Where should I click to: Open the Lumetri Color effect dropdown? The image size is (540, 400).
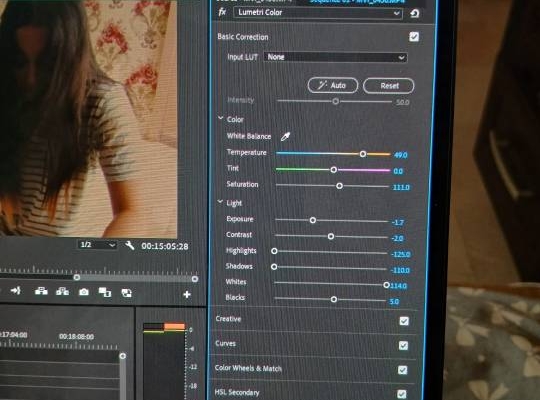point(318,13)
